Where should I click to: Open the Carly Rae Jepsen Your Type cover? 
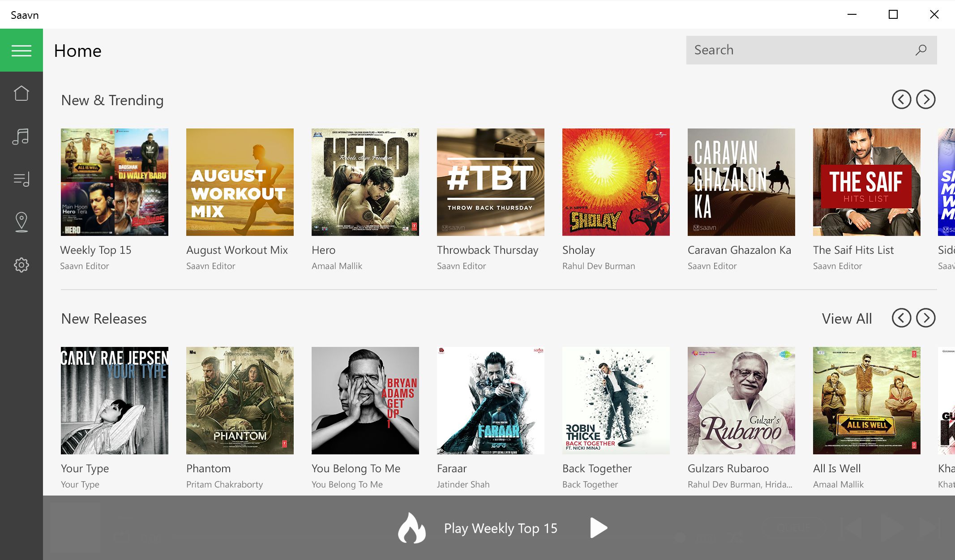[115, 401]
